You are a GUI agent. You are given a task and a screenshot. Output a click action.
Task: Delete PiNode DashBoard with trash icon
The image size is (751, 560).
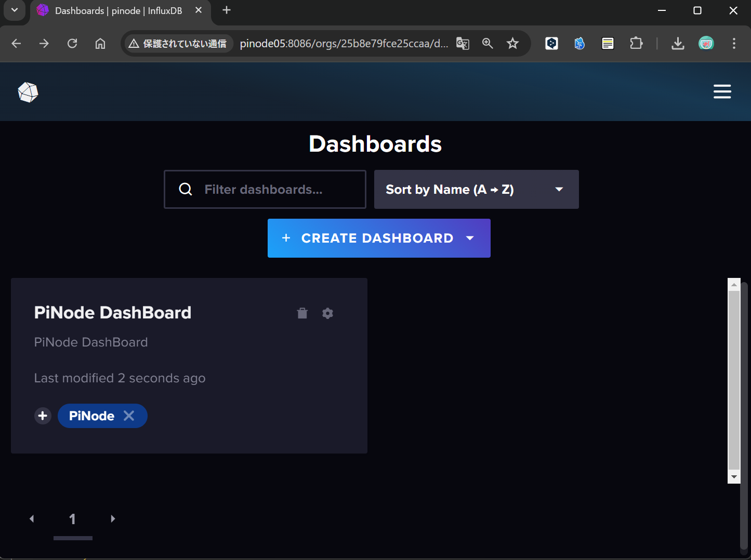point(302,313)
